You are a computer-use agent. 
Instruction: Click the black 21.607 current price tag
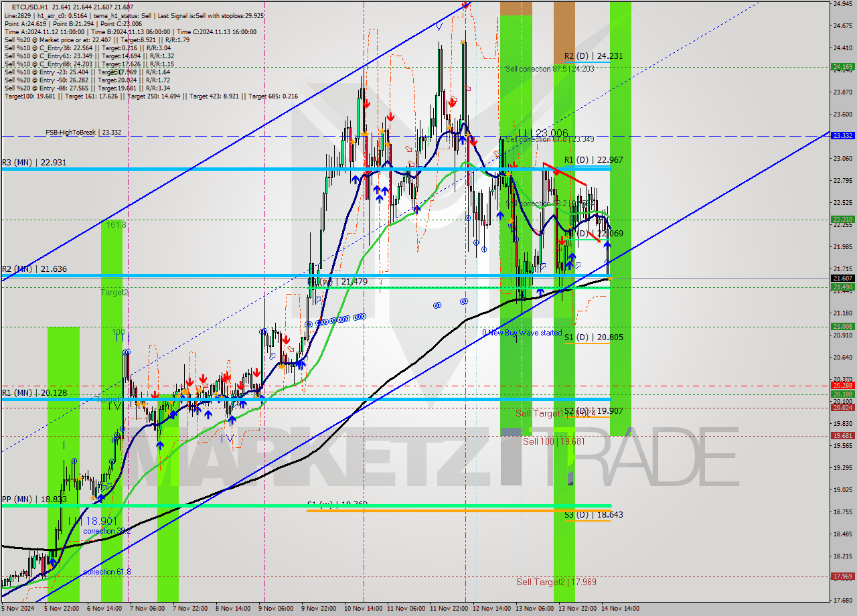click(x=842, y=279)
